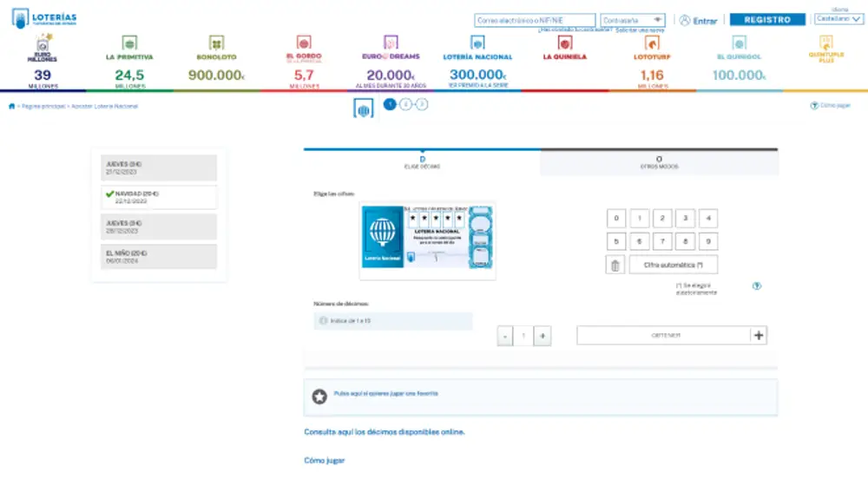Screen dimensions: 868x492
Task: Click step 1 circle indicator
Action: (x=390, y=104)
